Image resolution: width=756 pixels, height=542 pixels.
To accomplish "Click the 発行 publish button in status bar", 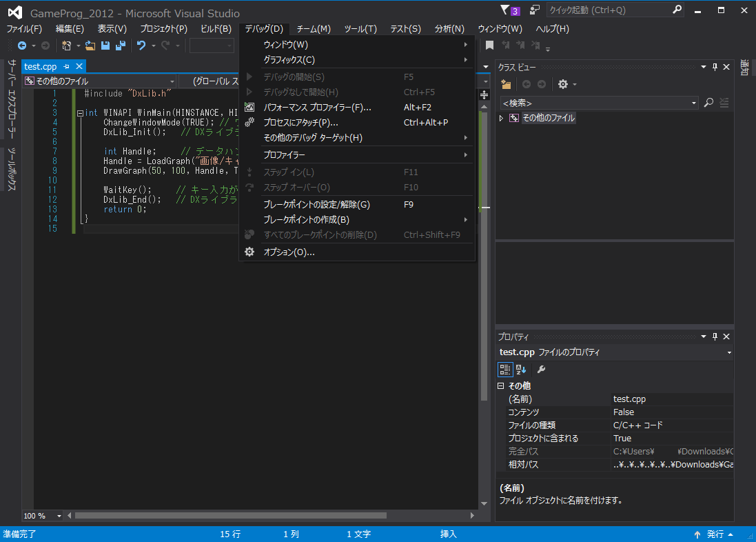I will click(x=715, y=534).
